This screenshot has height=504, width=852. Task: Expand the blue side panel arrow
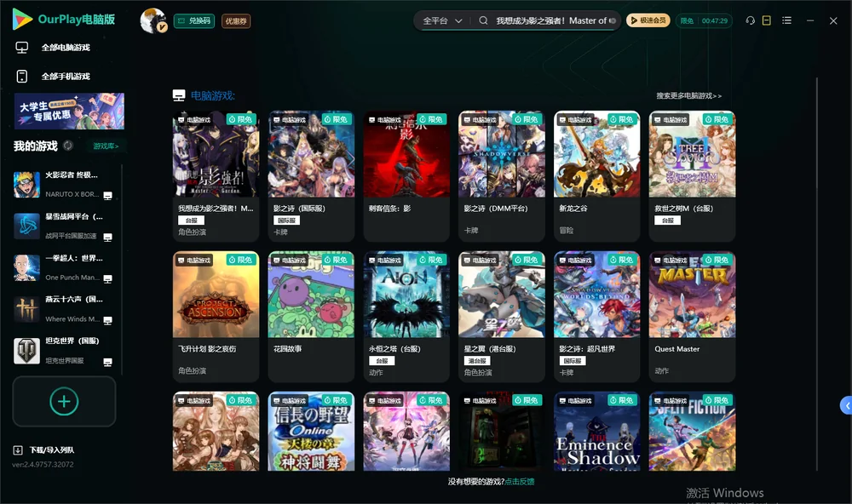847,406
